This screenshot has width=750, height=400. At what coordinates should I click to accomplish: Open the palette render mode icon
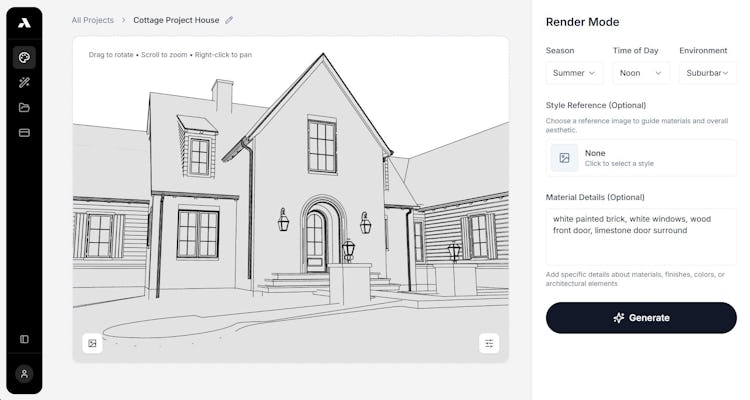click(x=24, y=57)
